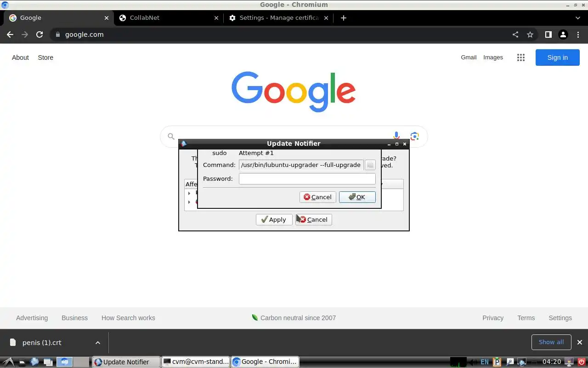Switch to the Settings Manage certificates tab

click(279, 18)
